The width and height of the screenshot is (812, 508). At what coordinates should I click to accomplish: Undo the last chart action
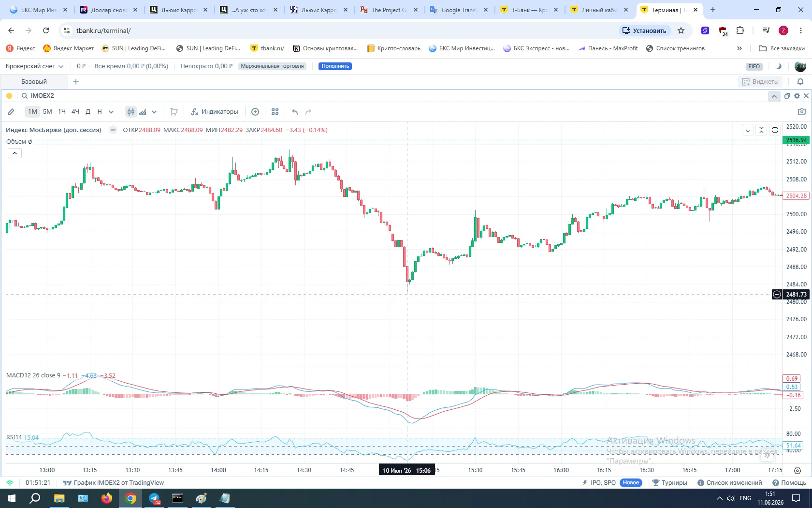point(295,112)
